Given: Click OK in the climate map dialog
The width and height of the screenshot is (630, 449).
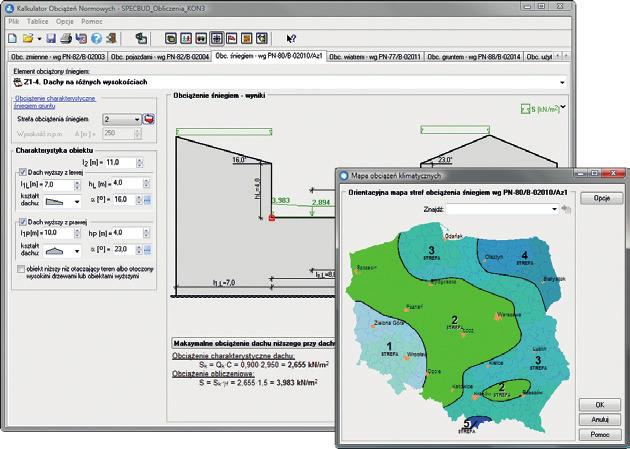Looking at the screenshot, I should click(x=599, y=405).
